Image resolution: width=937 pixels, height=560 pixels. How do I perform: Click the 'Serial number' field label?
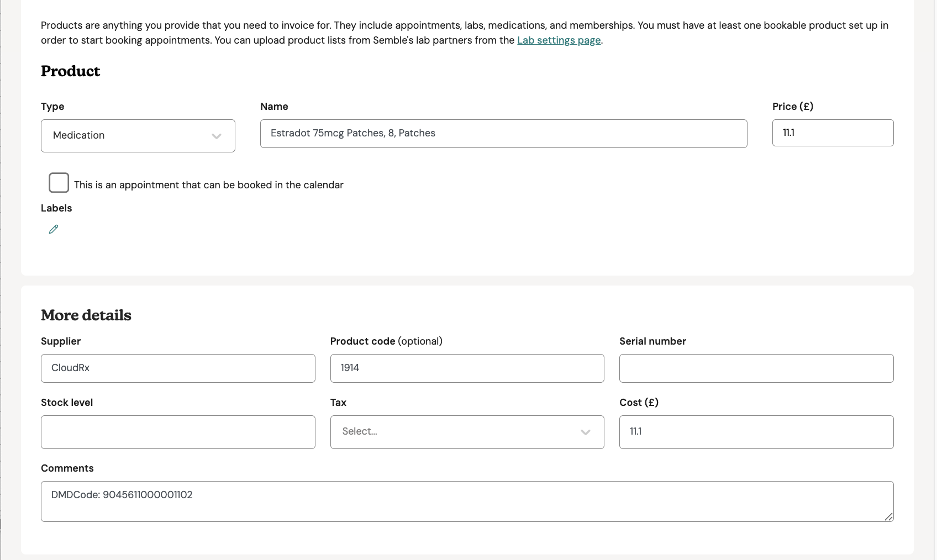pyautogui.click(x=652, y=341)
